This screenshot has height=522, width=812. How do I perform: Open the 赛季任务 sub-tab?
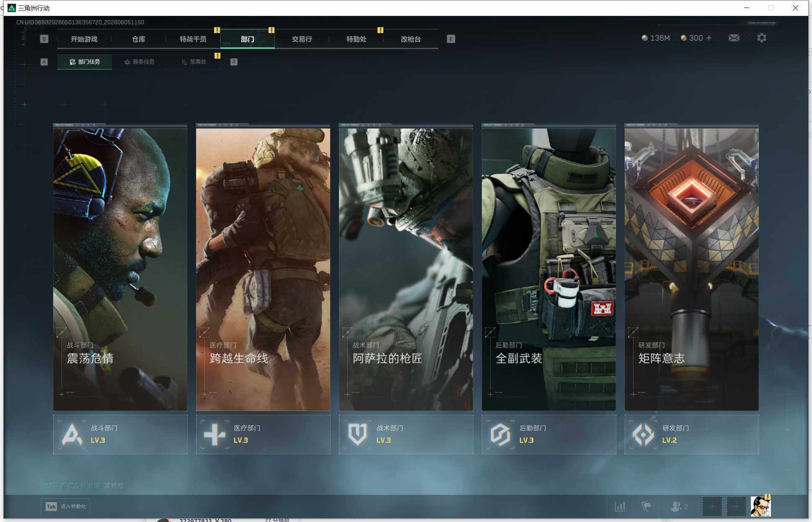[140, 62]
